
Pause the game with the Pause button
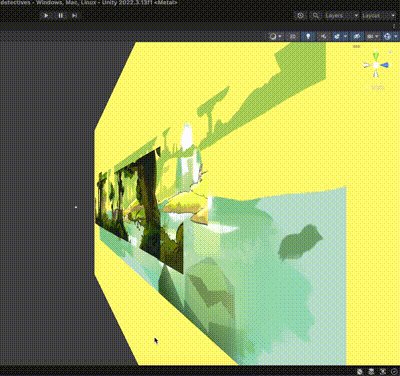coord(61,15)
